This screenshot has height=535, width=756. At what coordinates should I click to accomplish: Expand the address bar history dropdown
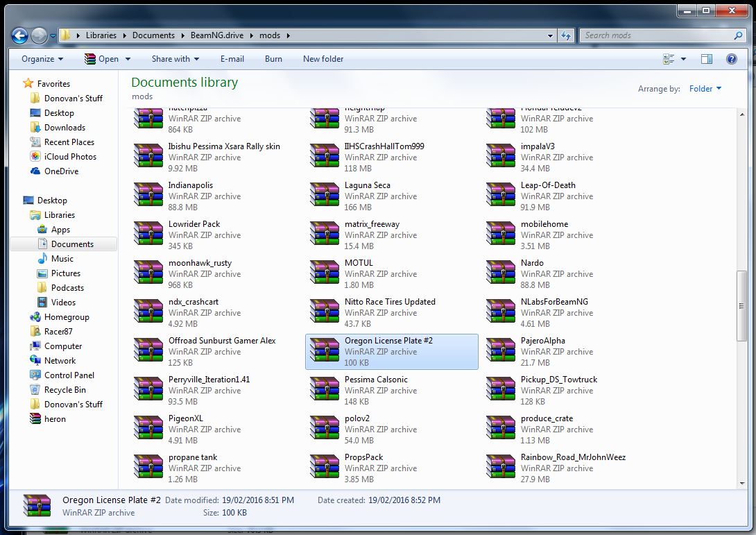point(550,35)
